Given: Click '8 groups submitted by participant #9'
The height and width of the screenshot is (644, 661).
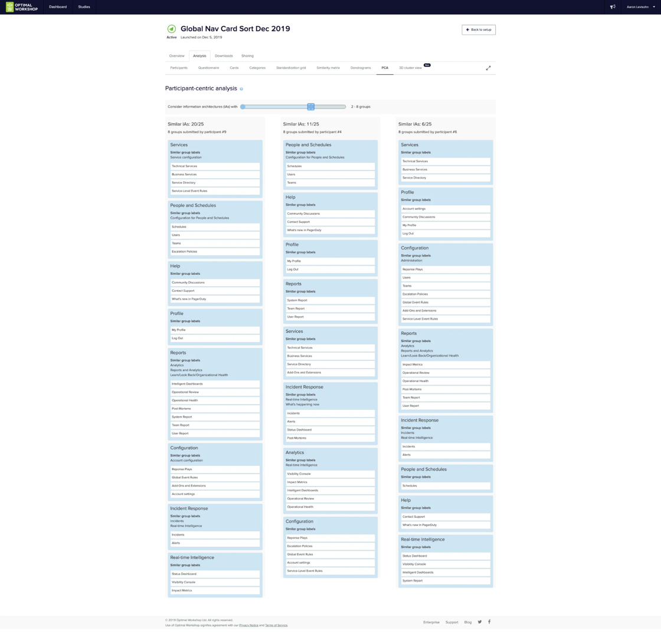Looking at the screenshot, I should pos(197,132).
